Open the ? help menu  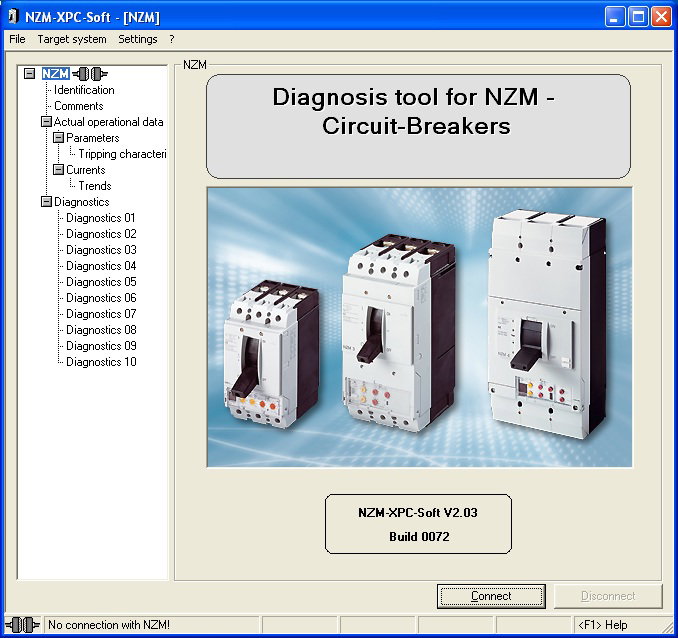[172, 39]
